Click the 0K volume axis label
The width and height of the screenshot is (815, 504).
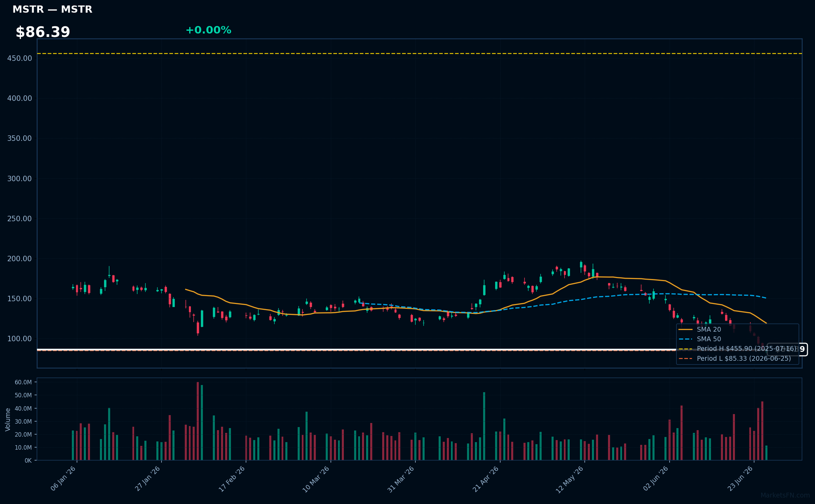pos(28,461)
